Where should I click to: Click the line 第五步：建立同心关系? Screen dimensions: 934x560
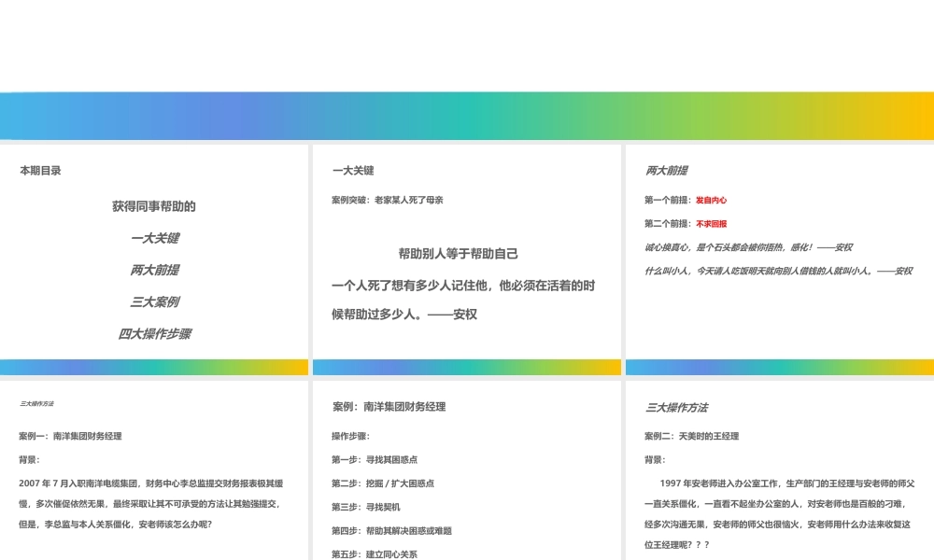[x=375, y=554]
